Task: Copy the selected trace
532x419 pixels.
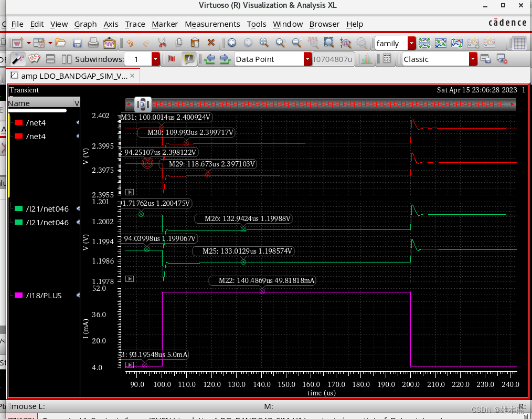Action: 179,43
